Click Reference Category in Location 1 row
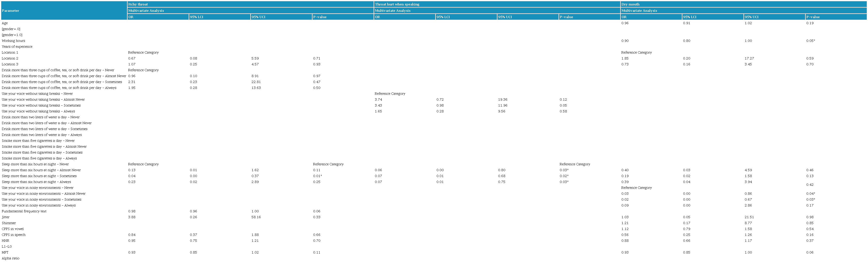Viewport: 868px width, 262px height. coord(143,52)
